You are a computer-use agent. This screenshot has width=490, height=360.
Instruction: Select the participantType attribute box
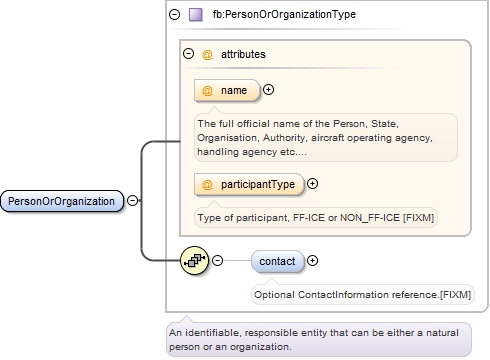249,184
